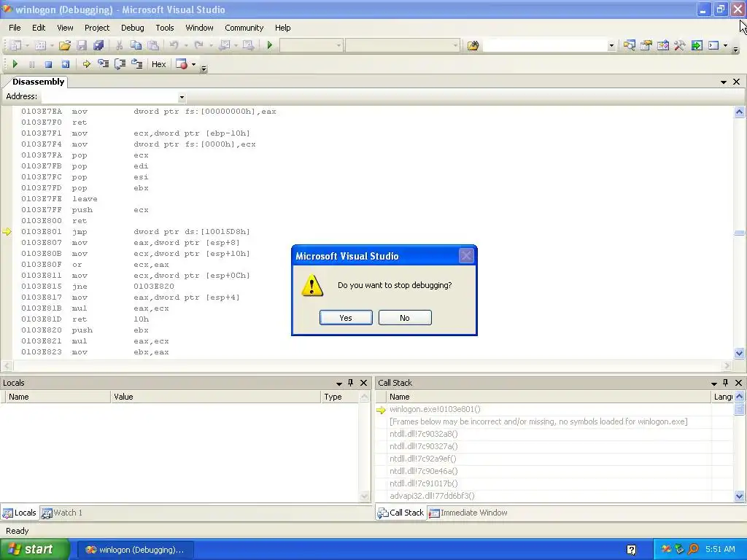Click the Open File folder icon
The image size is (747, 560).
coord(65,45)
